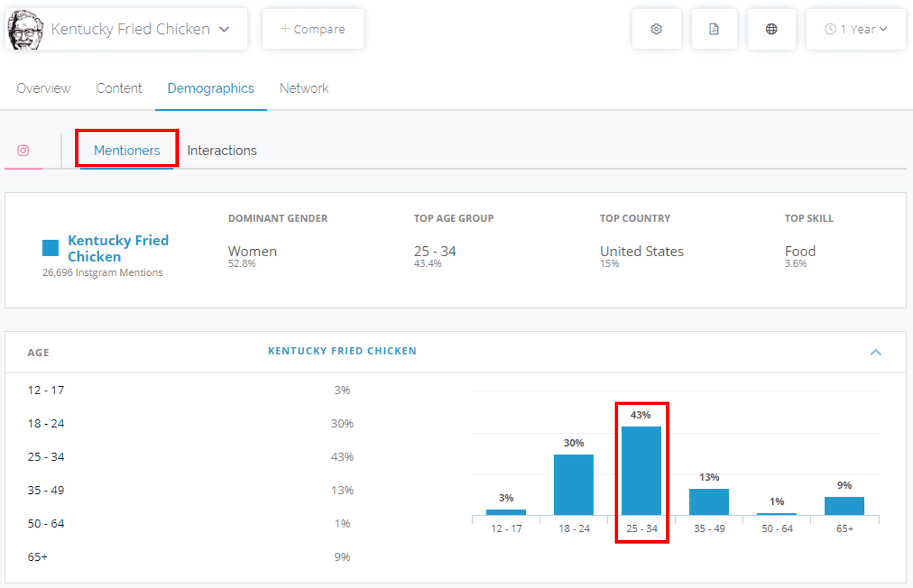Open the globe language icon

click(771, 29)
